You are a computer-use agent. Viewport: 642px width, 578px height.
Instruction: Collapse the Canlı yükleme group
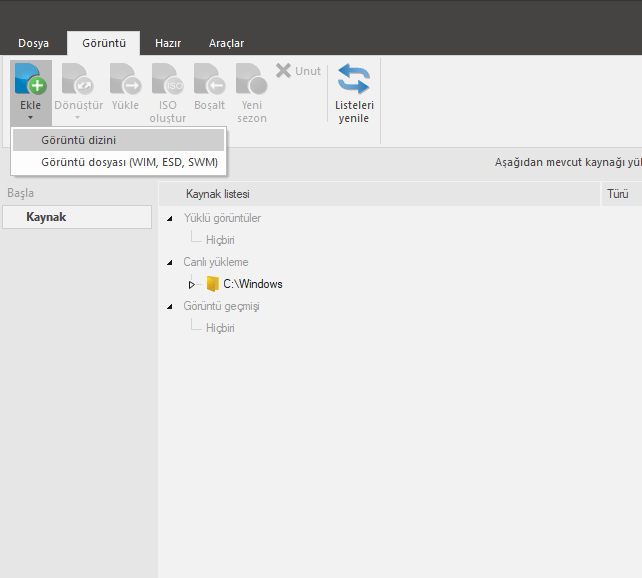[x=170, y=262]
